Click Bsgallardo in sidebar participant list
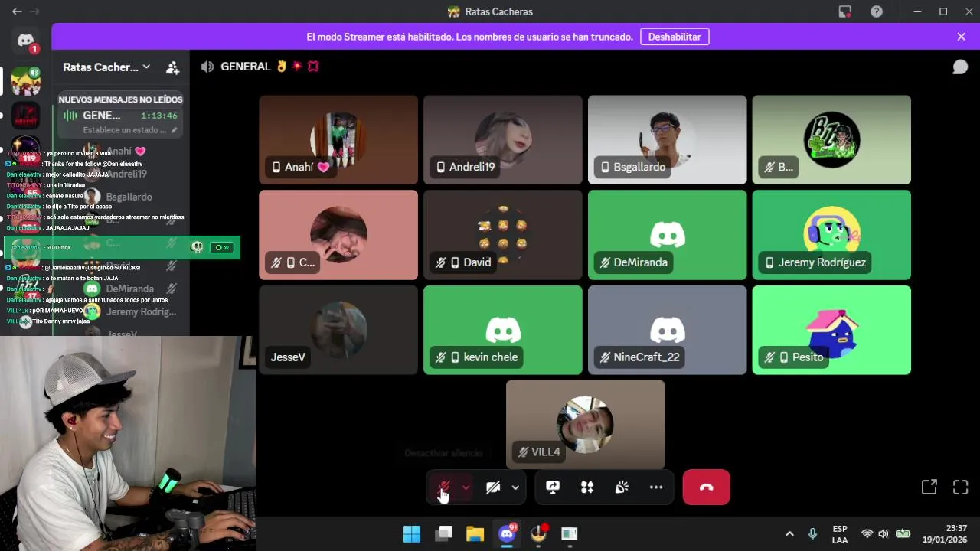The image size is (980, 551). [129, 197]
